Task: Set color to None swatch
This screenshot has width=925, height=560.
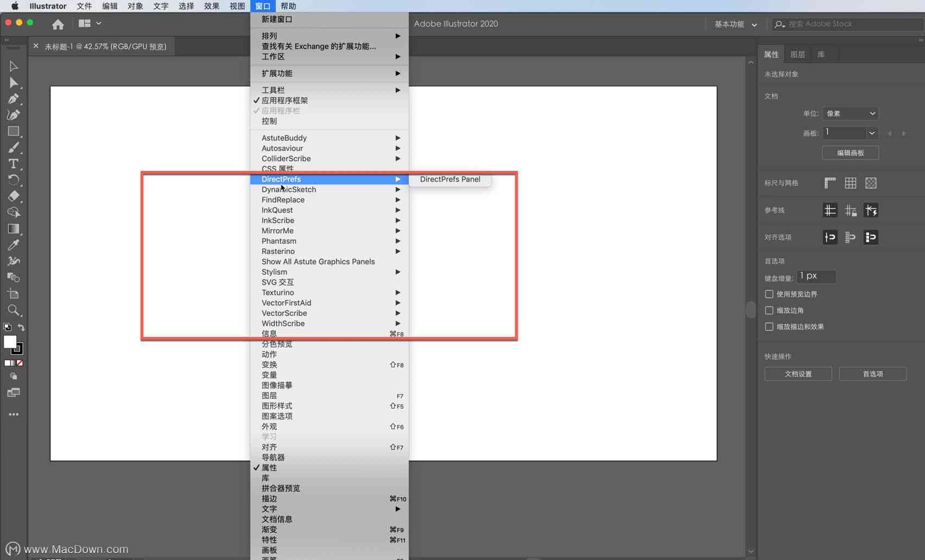Action: tap(20, 363)
